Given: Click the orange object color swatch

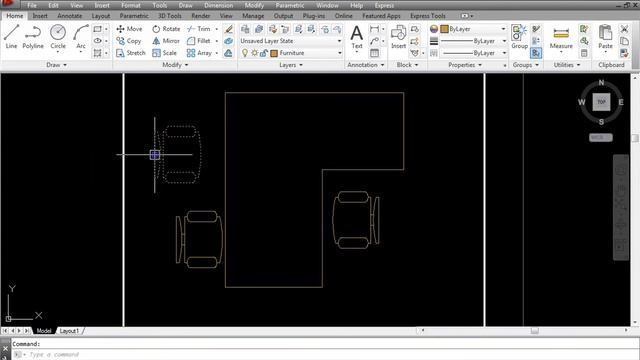Looking at the screenshot, I should coord(444,29).
